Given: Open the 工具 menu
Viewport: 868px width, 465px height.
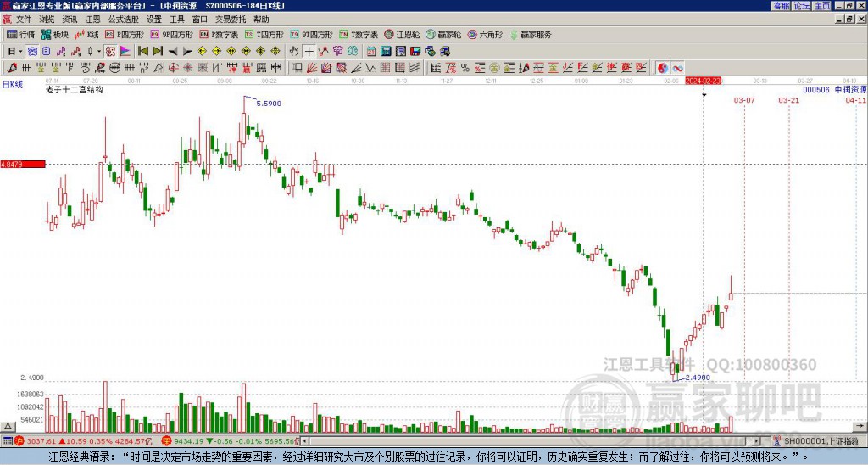Looking at the screenshot, I should [x=177, y=20].
